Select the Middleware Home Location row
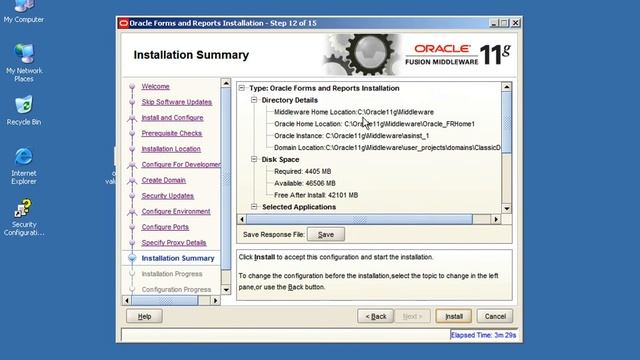This screenshot has height=360, width=640. pos(354,112)
